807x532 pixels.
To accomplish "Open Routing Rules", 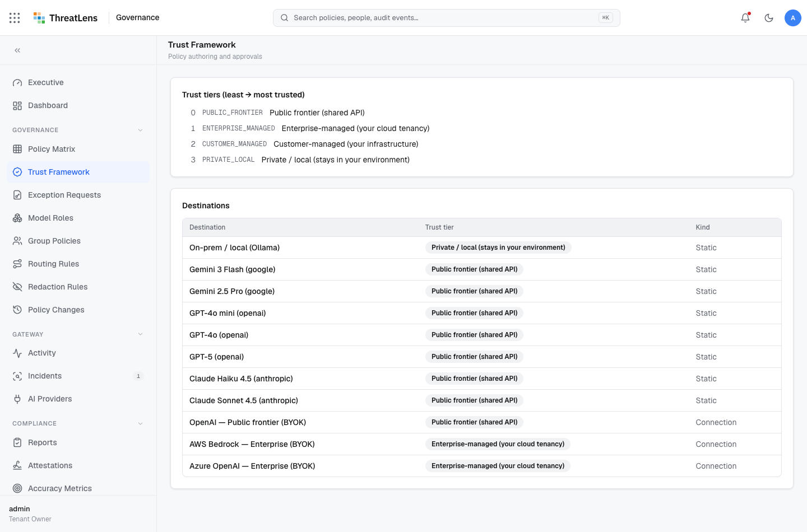I will pos(78,264).
